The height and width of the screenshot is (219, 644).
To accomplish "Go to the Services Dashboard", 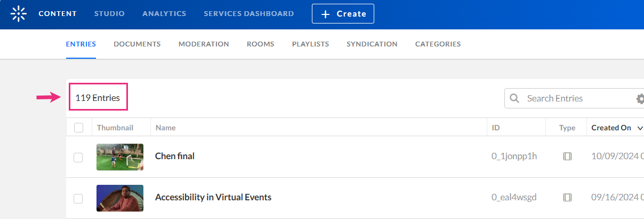I will (248, 14).
